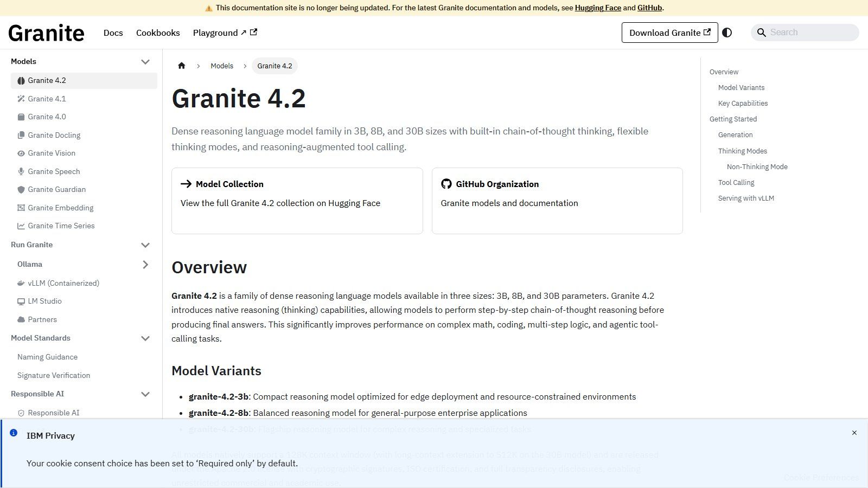Open the Docs menu item

click(x=113, y=33)
